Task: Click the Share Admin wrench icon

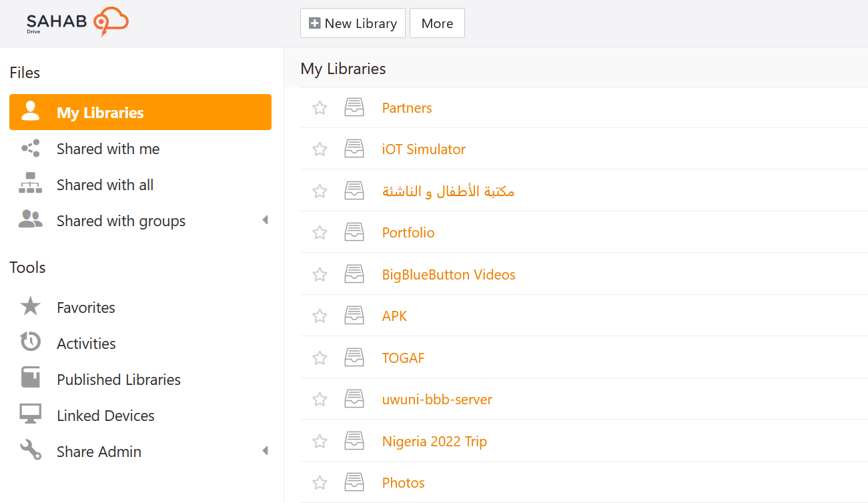Action: point(31,451)
